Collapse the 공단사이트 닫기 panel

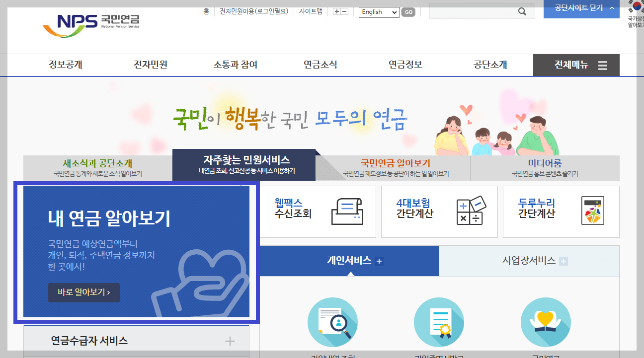click(x=581, y=8)
